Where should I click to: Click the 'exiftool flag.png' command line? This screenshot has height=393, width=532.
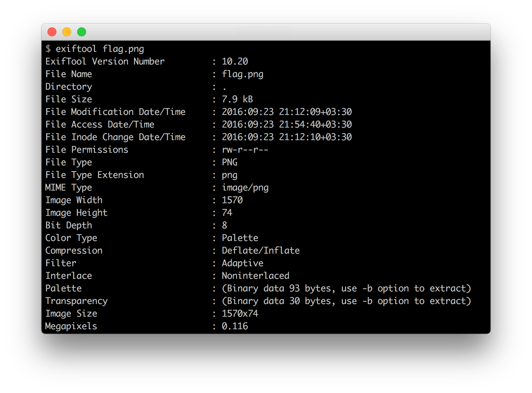(99, 49)
